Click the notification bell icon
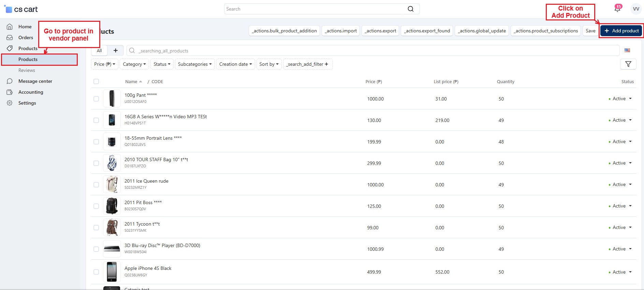Screen dimensions: 644x290 click(x=617, y=9)
